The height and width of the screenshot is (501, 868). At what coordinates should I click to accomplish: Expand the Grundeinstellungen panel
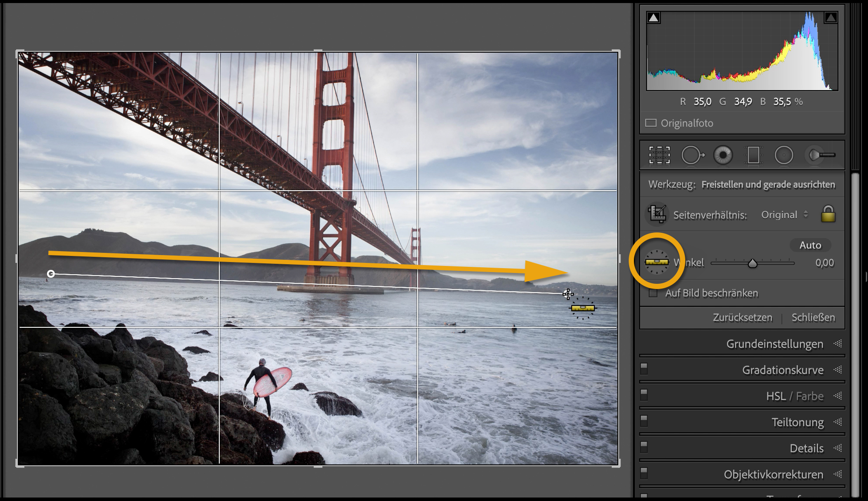pos(774,344)
